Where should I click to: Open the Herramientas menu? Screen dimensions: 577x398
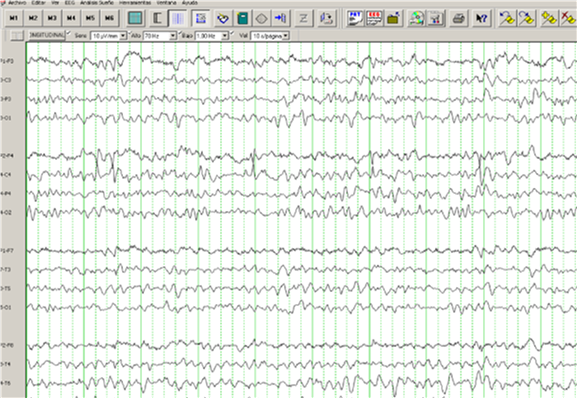pyautogui.click(x=135, y=3)
